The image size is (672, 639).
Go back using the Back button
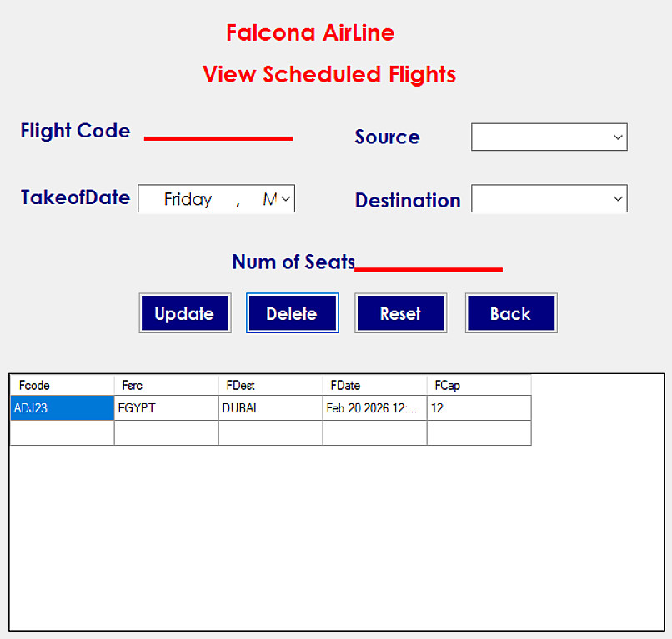pyautogui.click(x=510, y=313)
